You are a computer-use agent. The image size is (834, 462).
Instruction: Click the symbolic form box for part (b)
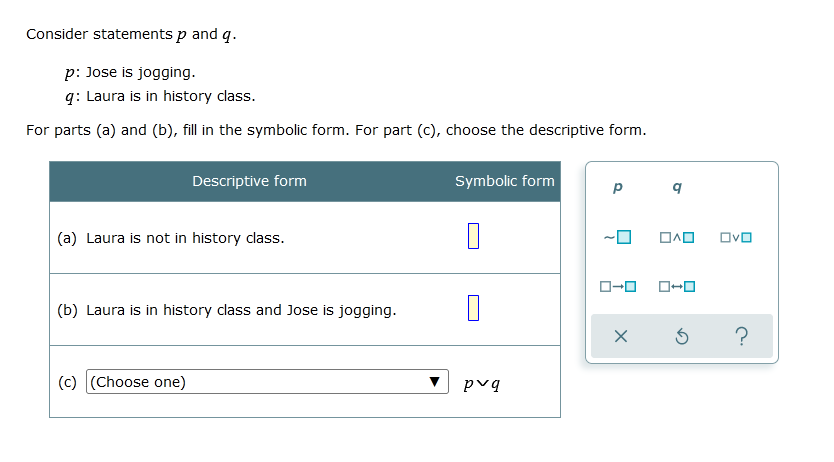tap(474, 309)
